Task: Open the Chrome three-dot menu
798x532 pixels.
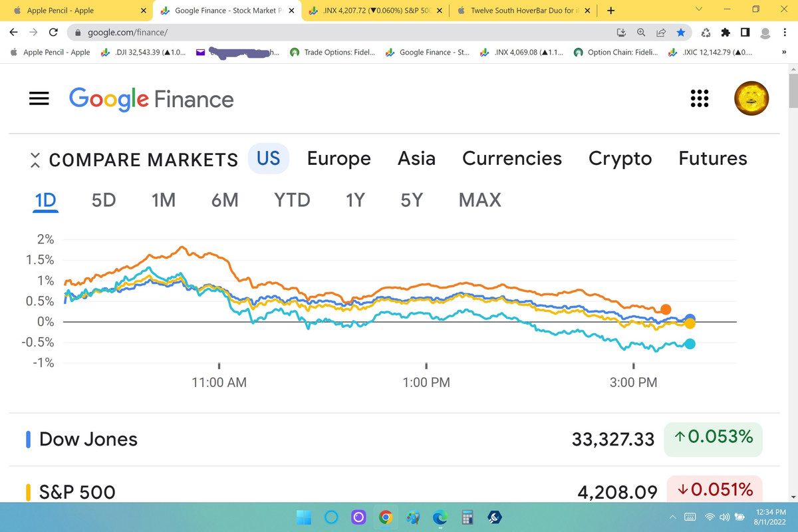Action: click(785, 32)
